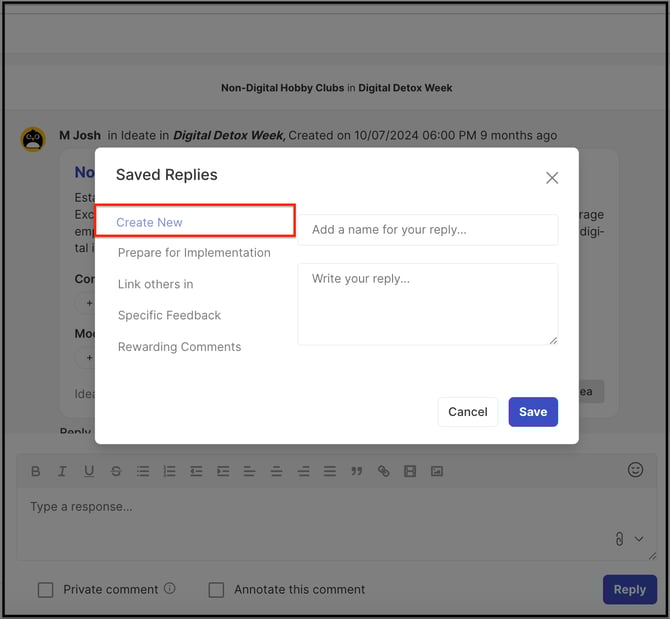Toggle bold formatting in response editor
This screenshot has width=670, height=619.
pyautogui.click(x=36, y=471)
